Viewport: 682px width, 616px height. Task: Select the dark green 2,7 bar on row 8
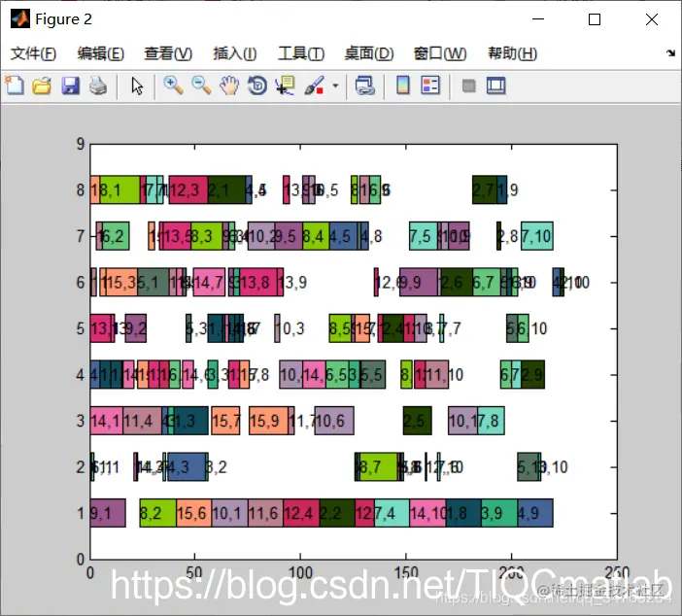point(485,190)
